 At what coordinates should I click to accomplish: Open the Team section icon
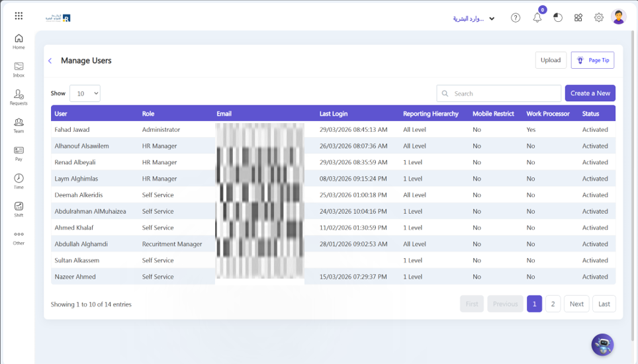coord(19,125)
